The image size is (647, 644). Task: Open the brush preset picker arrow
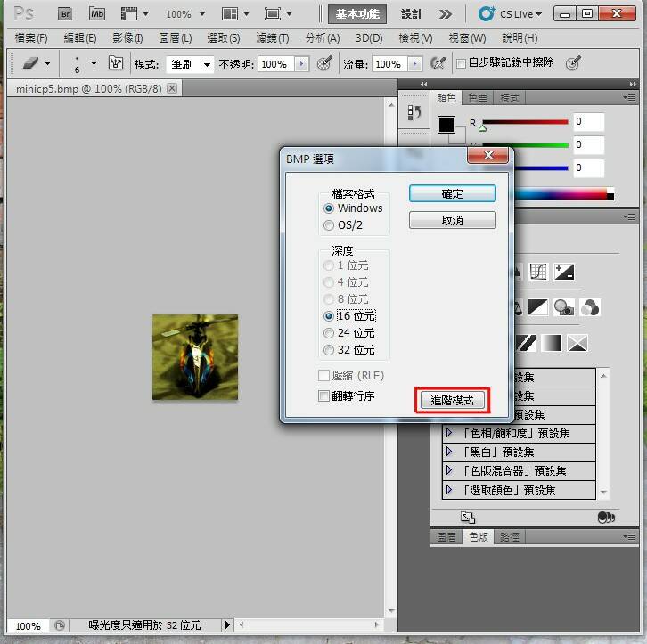point(94,64)
